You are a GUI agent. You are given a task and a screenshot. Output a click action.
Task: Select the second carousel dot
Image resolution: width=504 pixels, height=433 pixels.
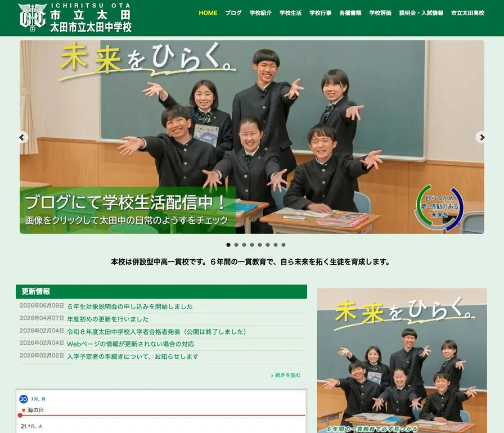236,245
